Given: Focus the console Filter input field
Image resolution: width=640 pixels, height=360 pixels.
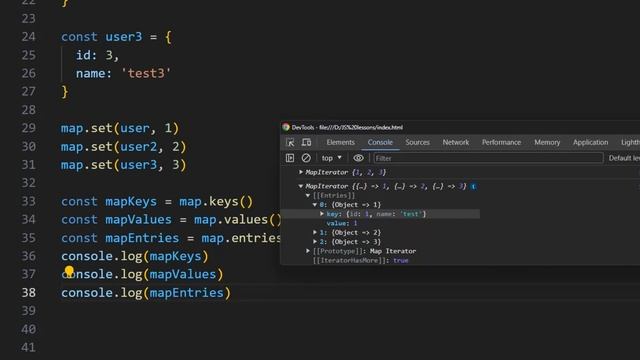Looking at the screenshot, I should [488, 158].
